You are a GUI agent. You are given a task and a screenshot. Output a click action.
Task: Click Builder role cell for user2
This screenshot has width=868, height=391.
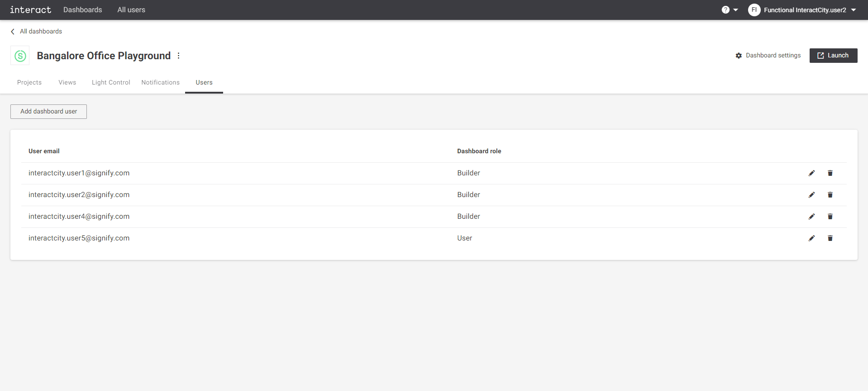tap(468, 195)
